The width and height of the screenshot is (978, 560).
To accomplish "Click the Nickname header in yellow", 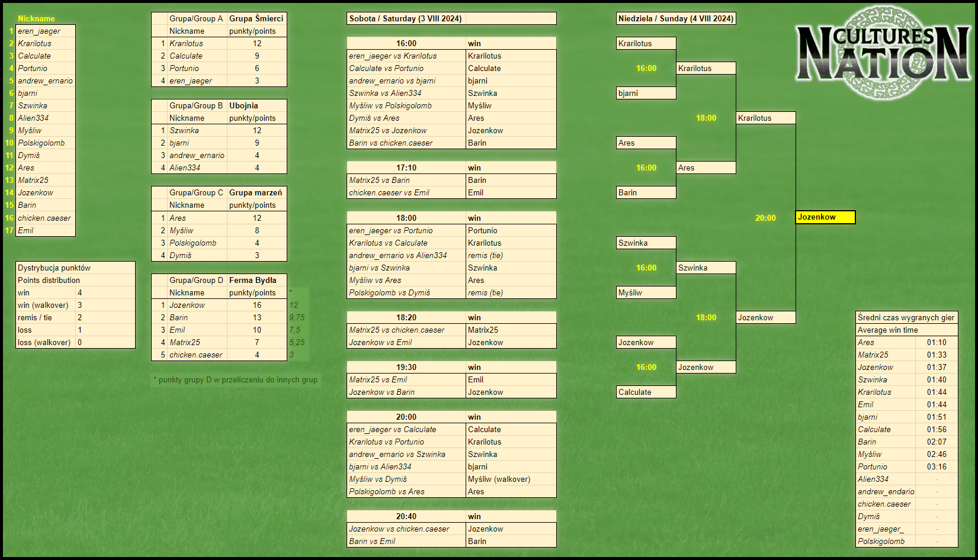I will [x=36, y=18].
